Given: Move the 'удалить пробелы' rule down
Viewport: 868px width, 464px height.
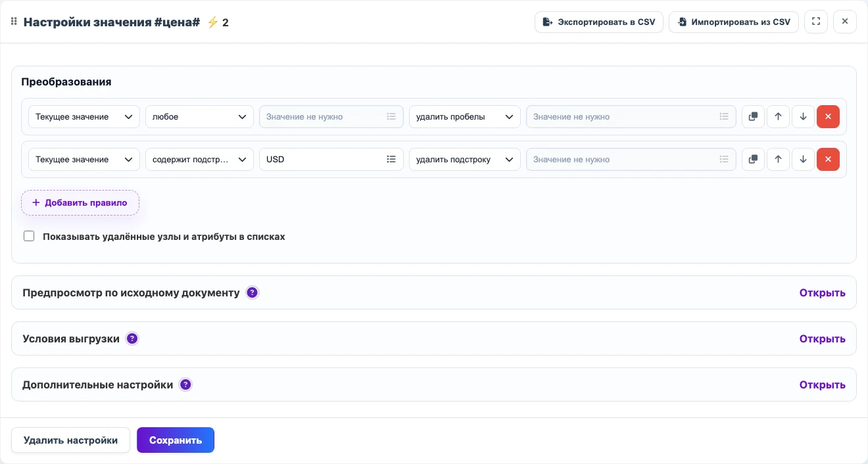Looking at the screenshot, I should tap(803, 116).
